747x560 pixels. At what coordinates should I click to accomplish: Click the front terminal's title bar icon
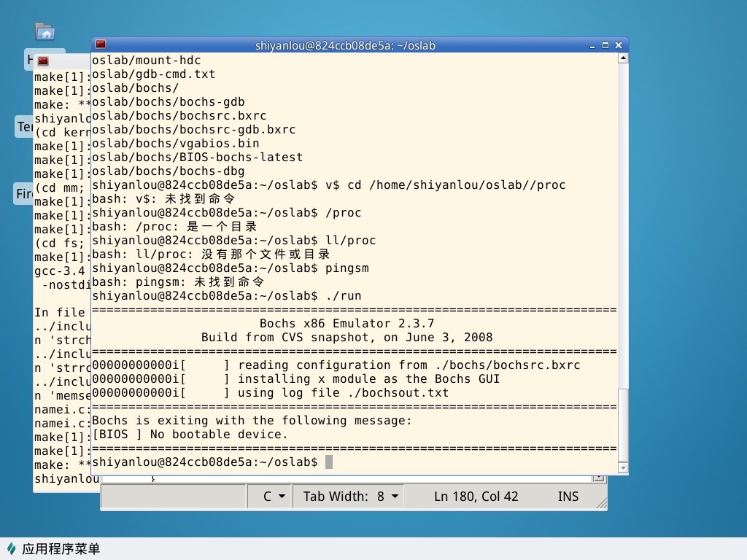pyautogui.click(x=101, y=45)
